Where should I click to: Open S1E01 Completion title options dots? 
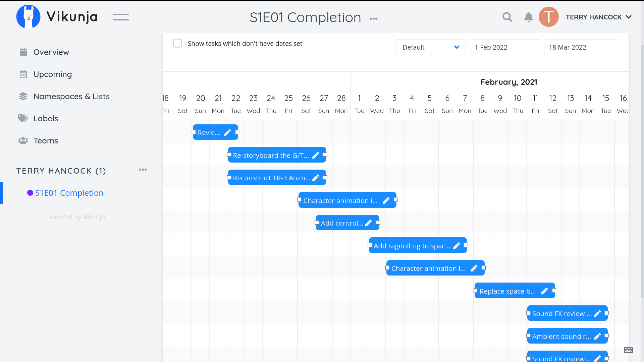click(374, 19)
